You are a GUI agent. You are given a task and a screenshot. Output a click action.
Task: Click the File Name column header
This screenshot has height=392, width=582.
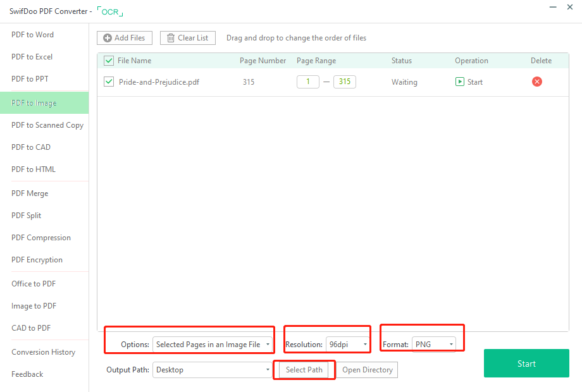point(134,61)
